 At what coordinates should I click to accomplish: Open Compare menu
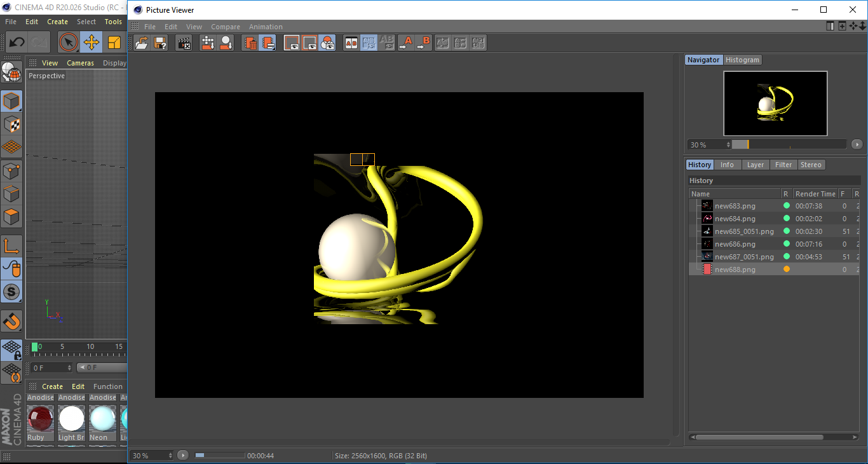(226, 27)
